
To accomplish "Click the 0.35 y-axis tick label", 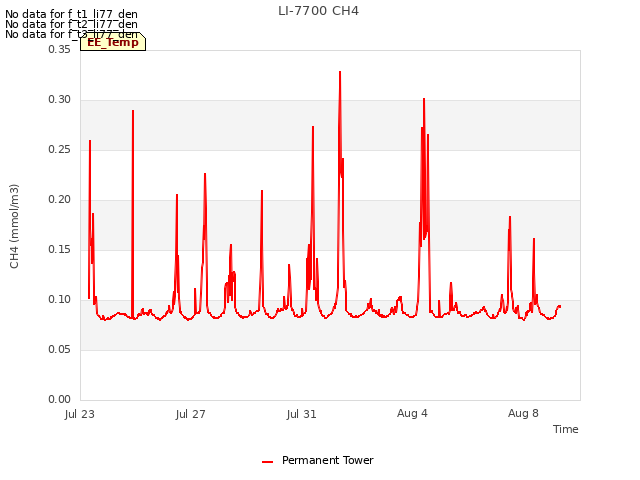I will (x=60, y=49).
